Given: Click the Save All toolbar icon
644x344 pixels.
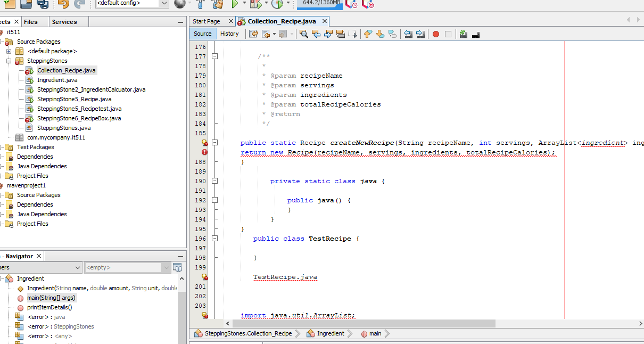Looking at the screenshot, I should 42,5.
